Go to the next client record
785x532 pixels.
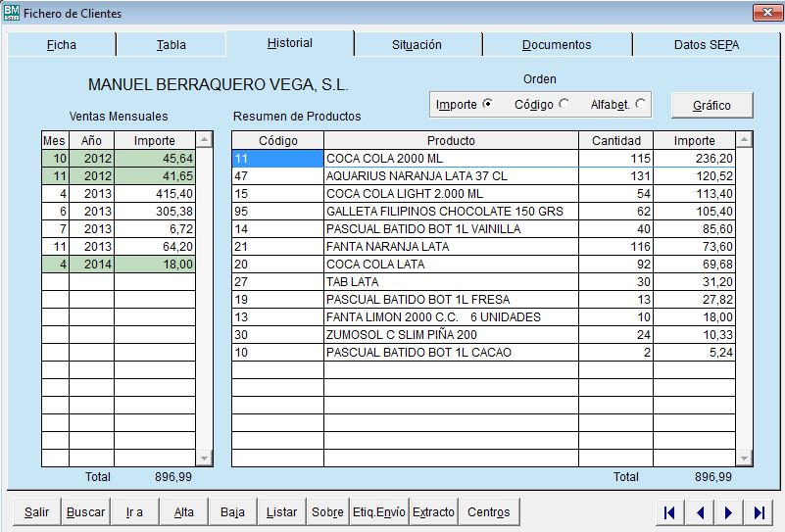pyautogui.click(x=729, y=512)
